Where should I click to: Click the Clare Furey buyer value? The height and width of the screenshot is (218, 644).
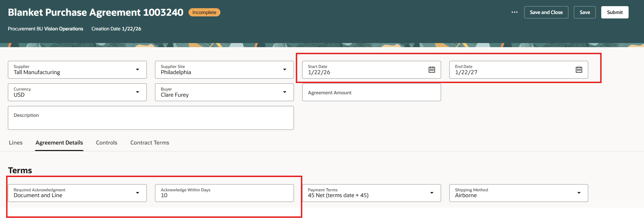point(175,95)
